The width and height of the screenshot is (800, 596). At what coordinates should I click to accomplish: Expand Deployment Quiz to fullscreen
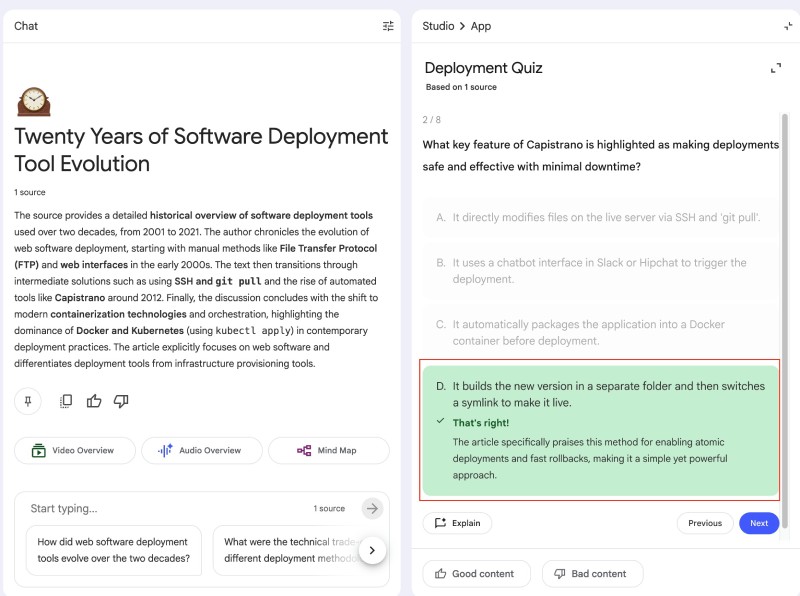coord(776,68)
